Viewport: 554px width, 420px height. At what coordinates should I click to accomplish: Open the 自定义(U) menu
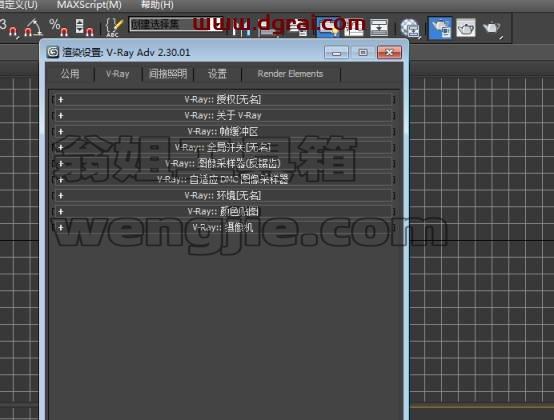coord(18,5)
